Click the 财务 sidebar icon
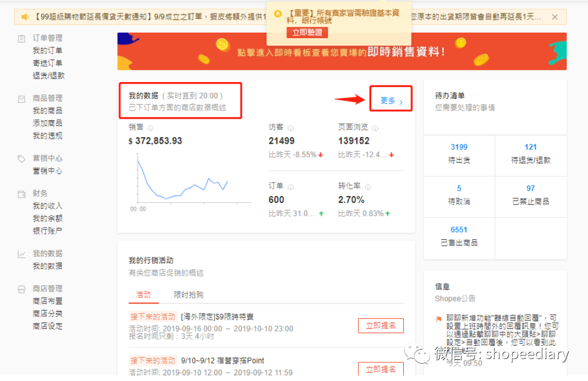The image size is (588, 381). tap(20, 193)
